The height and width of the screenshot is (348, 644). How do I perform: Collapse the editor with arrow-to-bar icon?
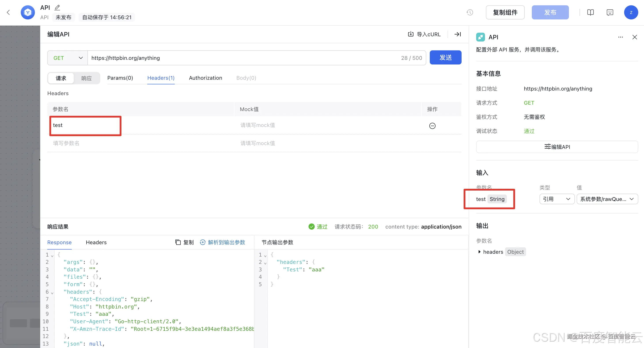[x=458, y=34]
